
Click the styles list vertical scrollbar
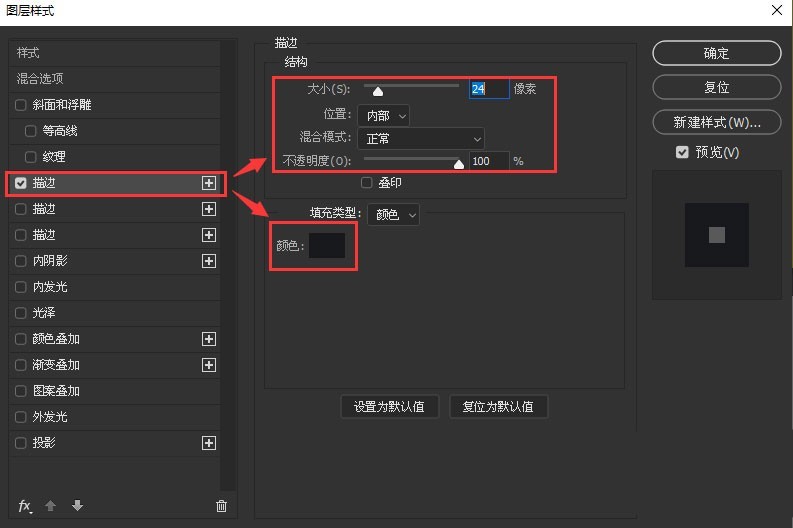tap(228, 266)
